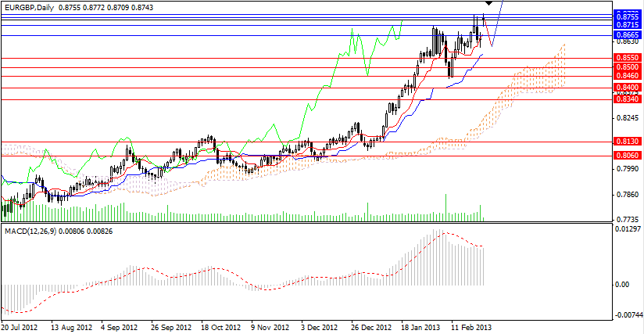Click the 11 Feb 2013 date label
The image size is (644, 334).
[x=473, y=327]
